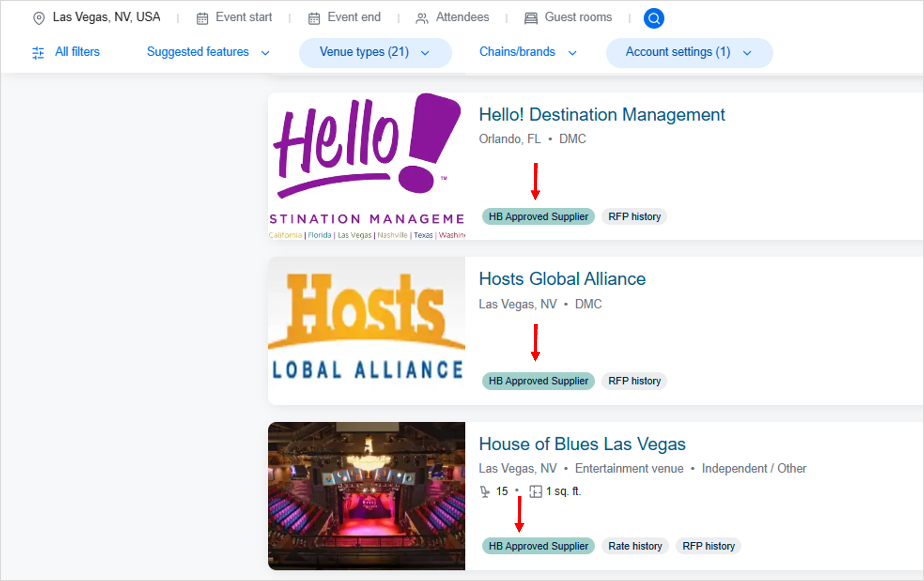
Task: Open Hosts Global Alliance listing
Action: [x=562, y=279]
